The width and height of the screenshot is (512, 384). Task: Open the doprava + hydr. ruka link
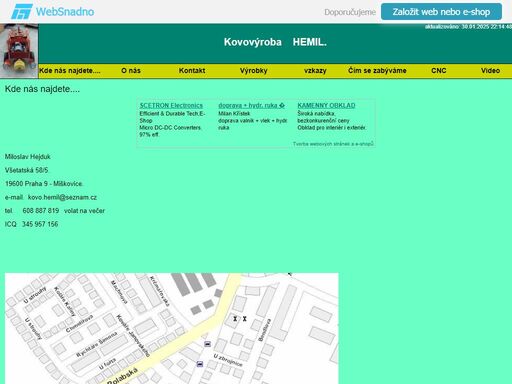tap(251, 105)
